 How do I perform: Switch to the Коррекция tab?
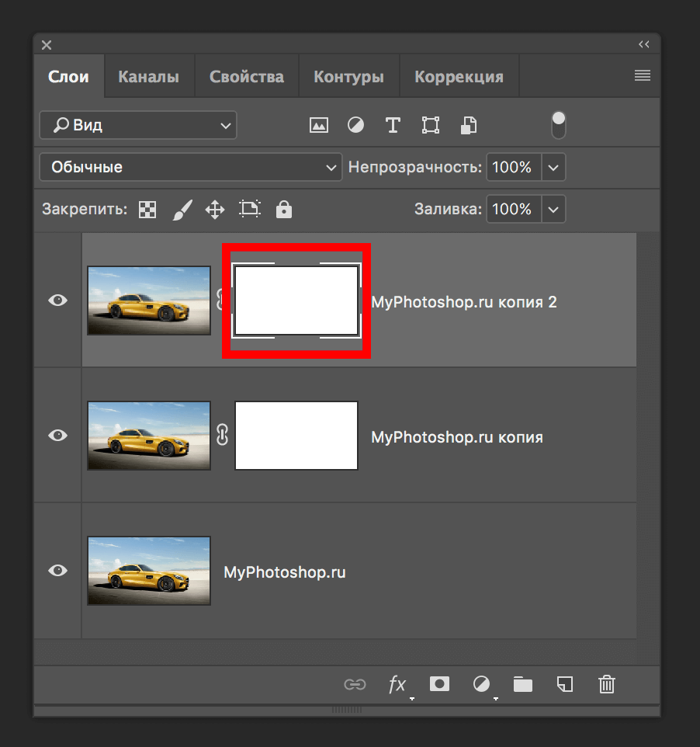point(459,77)
